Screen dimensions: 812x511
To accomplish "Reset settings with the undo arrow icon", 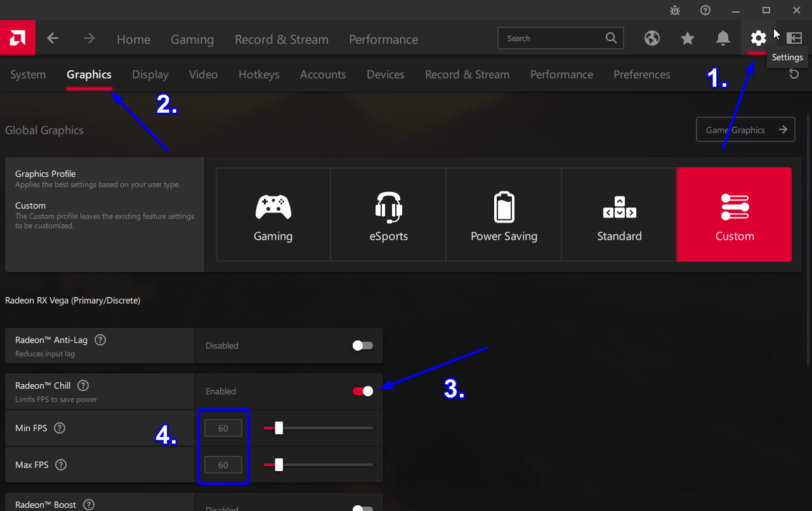I will (794, 74).
